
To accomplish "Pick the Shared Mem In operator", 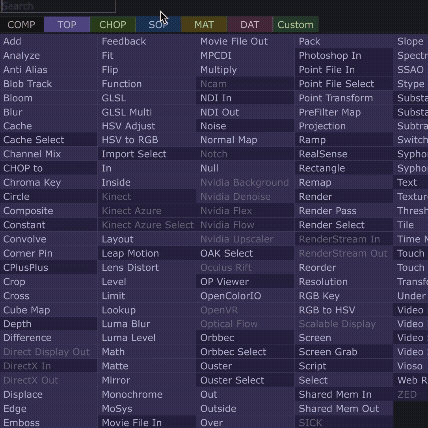I will (x=344, y=395).
